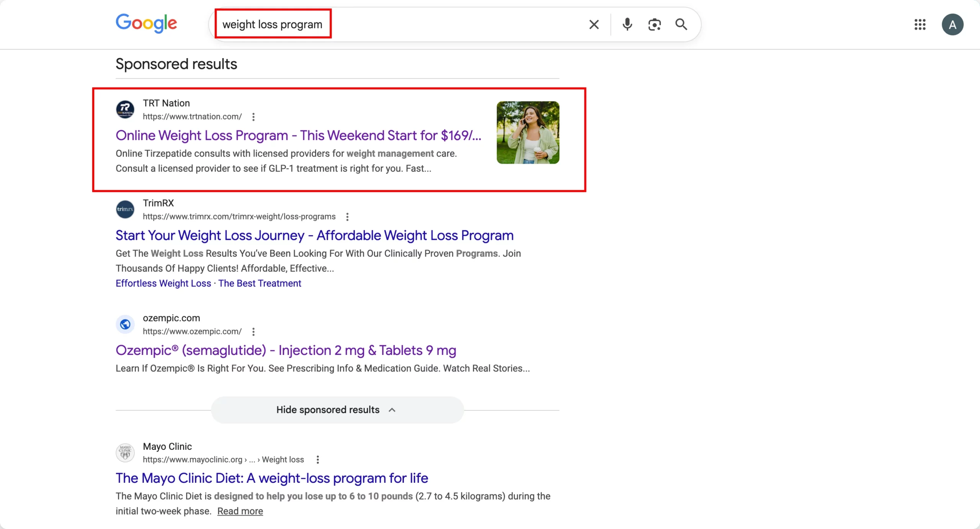980x529 pixels.
Task: Open the Google logo homepage link
Action: point(146,24)
